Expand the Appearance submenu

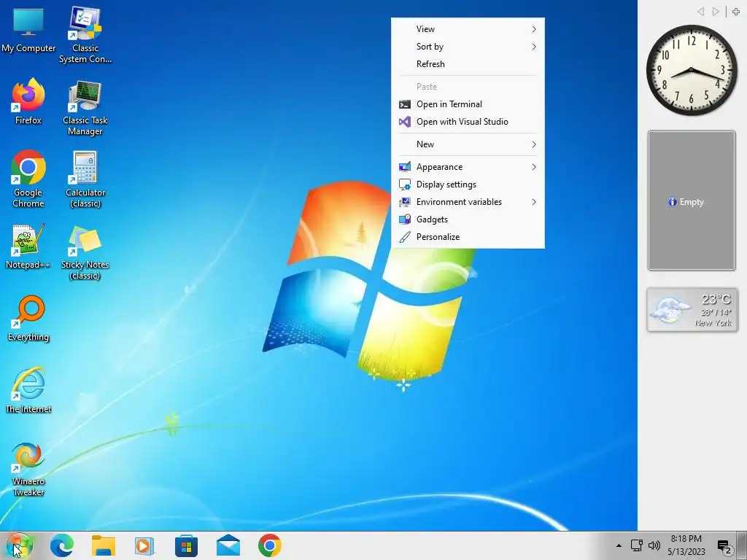[x=468, y=167]
